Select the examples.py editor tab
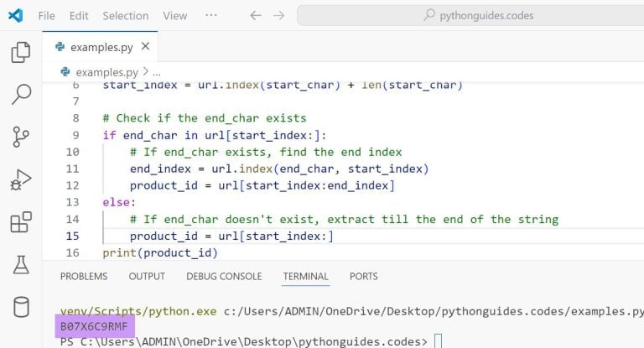 coord(100,47)
